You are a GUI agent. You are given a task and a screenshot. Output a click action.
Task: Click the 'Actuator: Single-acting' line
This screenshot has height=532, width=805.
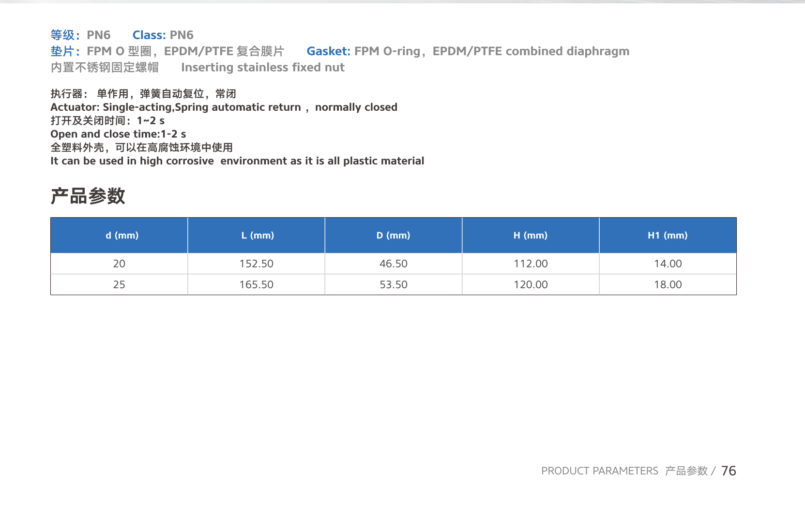[x=224, y=107]
